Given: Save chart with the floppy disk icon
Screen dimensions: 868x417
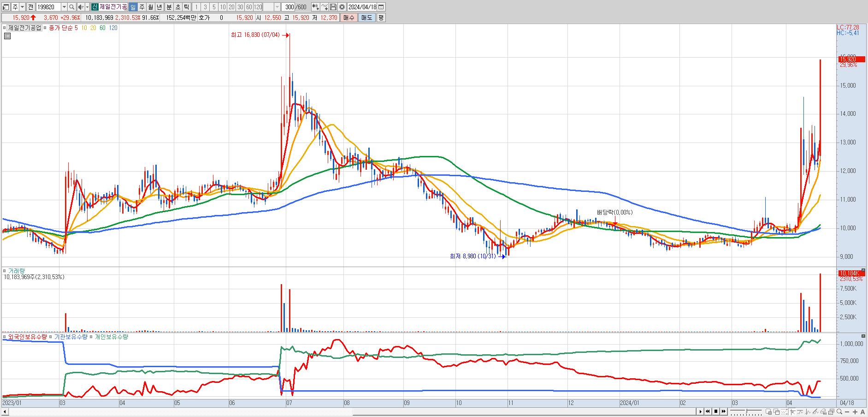Looking at the screenshot, I should click(x=333, y=7).
